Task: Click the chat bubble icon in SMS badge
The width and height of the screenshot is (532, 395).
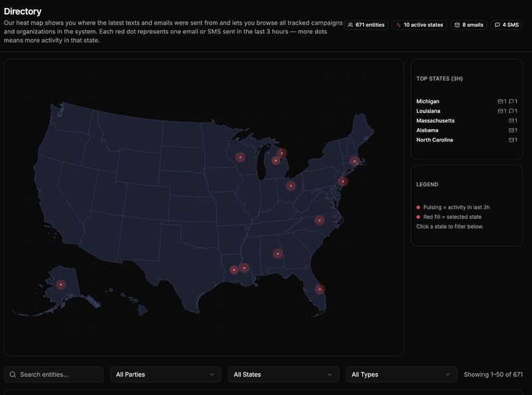Action: [x=497, y=25]
